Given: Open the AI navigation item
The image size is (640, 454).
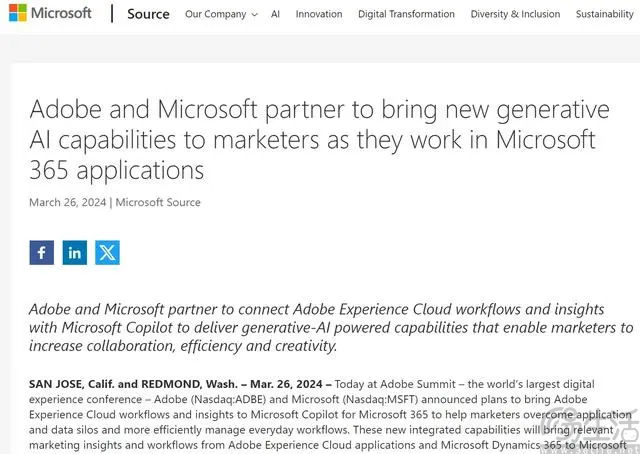Looking at the screenshot, I should click(275, 14).
